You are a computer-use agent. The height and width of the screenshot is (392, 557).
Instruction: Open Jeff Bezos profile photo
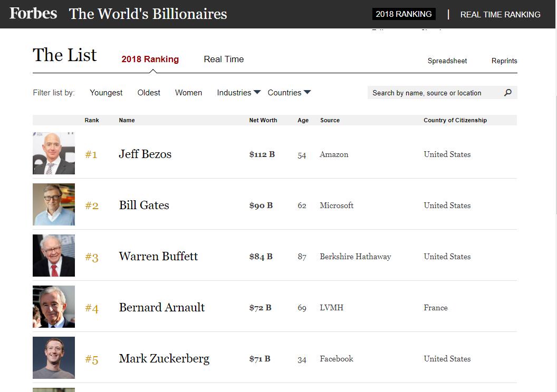(54, 153)
